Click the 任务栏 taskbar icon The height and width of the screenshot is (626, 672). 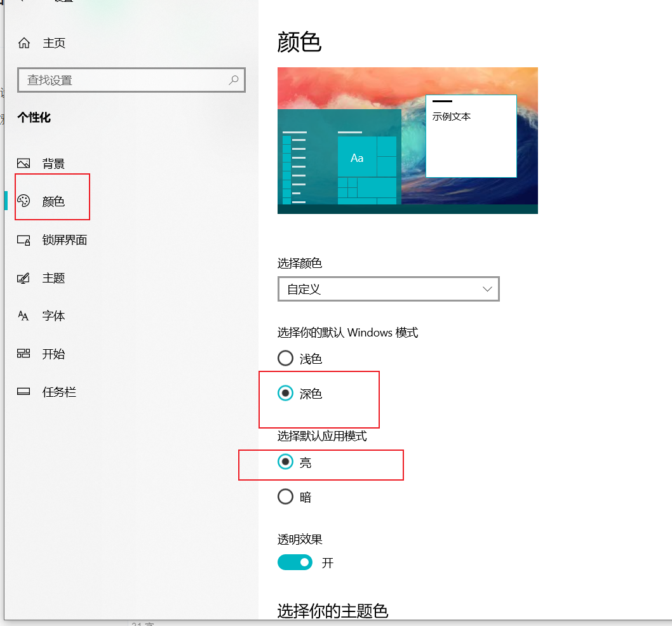[x=24, y=391]
